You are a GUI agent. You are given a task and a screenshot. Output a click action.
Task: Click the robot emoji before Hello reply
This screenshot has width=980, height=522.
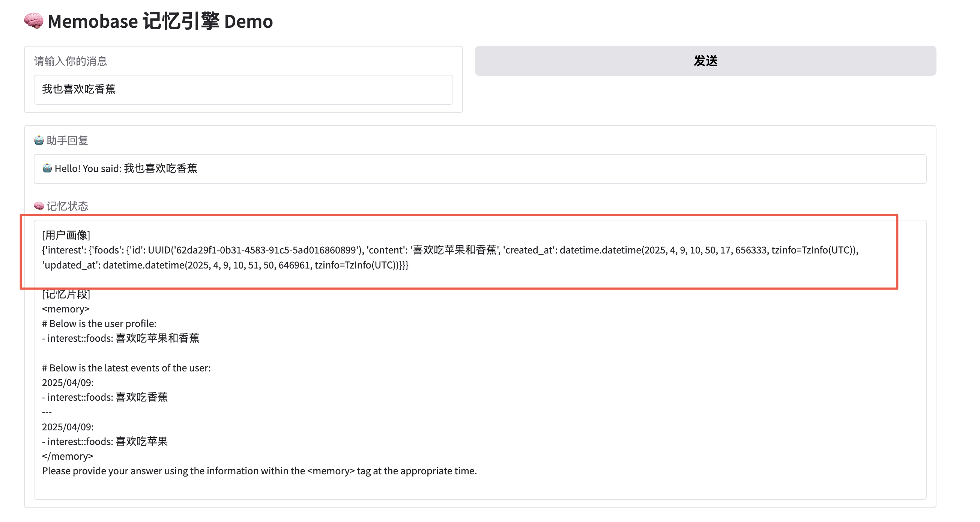point(47,168)
